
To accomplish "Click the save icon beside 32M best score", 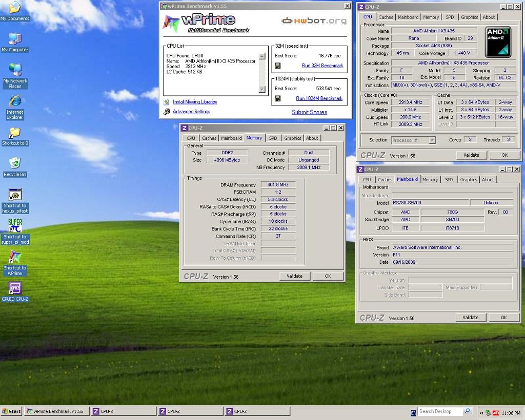I will click(277, 66).
